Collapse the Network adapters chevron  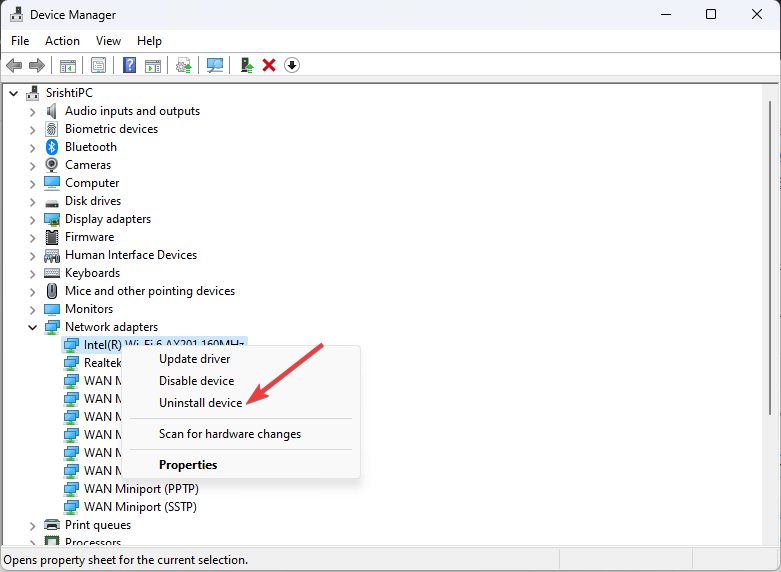[x=32, y=327]
